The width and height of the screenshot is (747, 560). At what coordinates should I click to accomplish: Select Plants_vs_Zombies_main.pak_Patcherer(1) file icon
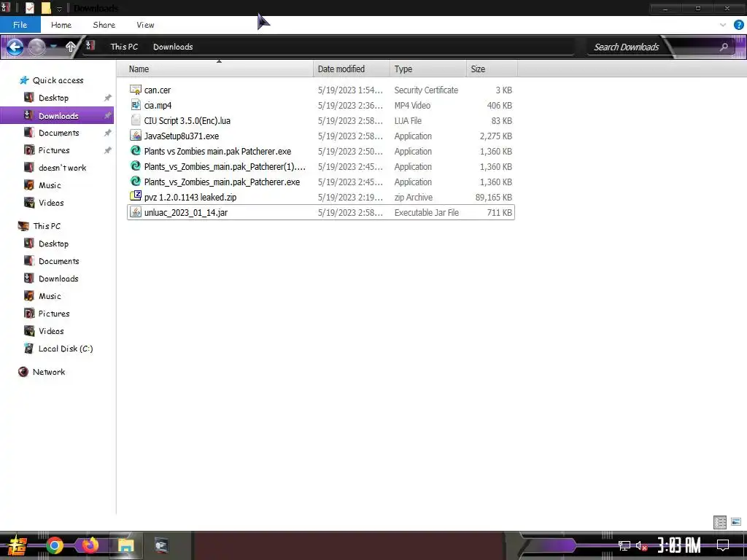click(x=135, y=166)
